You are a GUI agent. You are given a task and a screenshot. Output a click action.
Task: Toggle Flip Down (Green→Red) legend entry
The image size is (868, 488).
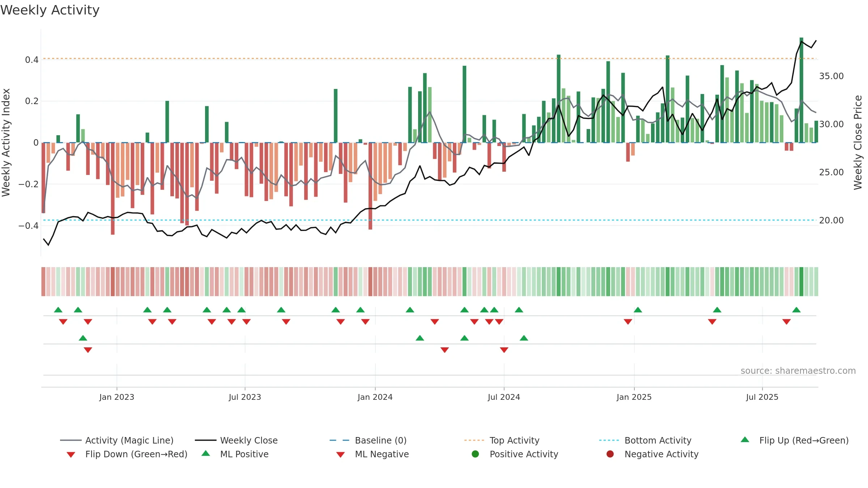[127, 454]
